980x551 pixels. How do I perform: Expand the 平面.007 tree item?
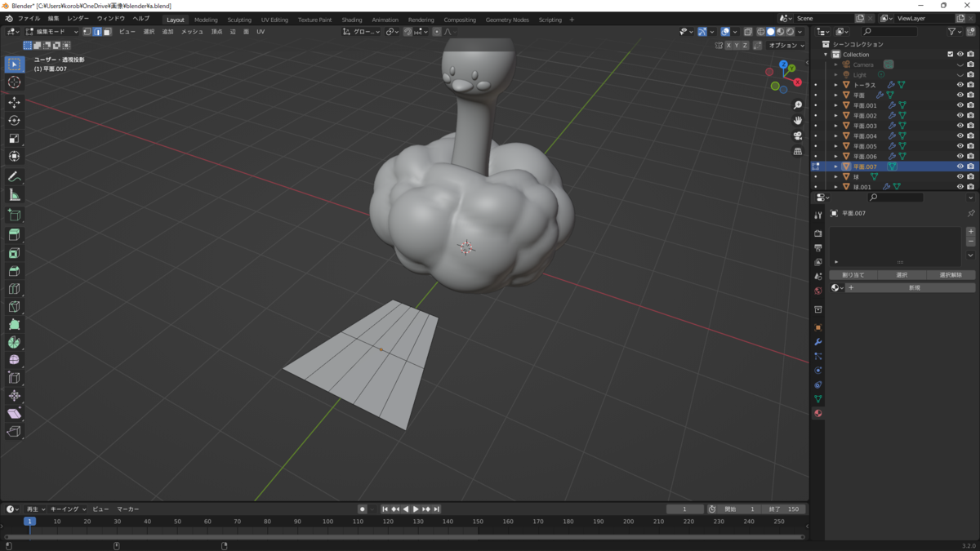tap(836, 167)
